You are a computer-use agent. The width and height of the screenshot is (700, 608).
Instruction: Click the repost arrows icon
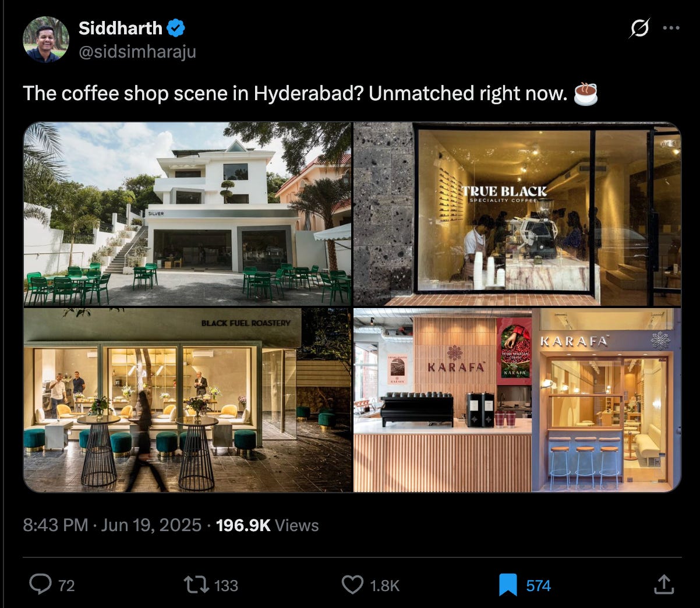[x=196, y=585]
